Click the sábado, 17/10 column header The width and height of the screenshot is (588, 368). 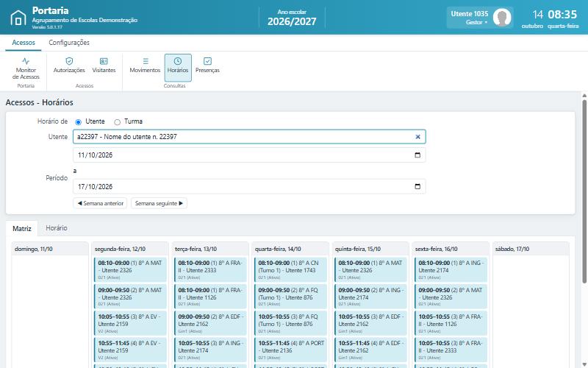[531, 249]
